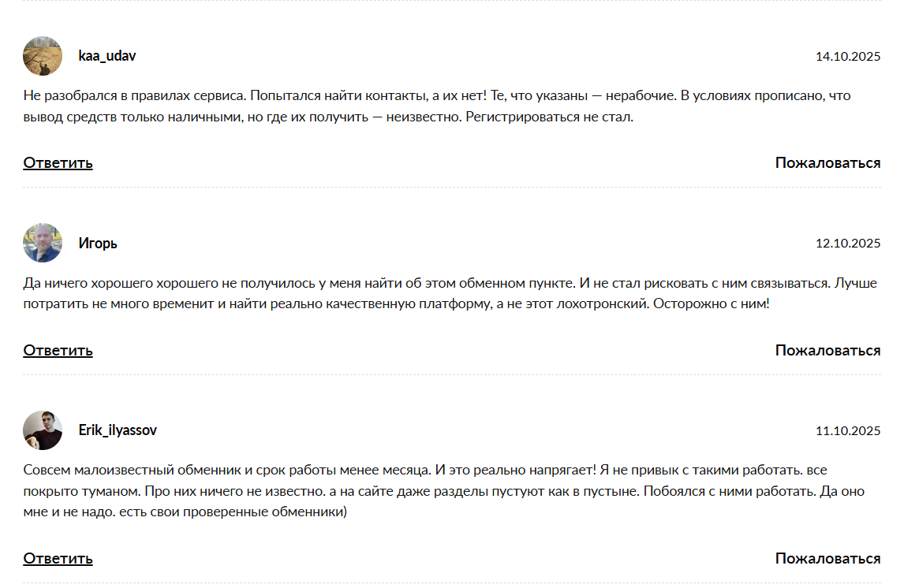Reply to Erik_ilyassov's review via Ответить

click(x=58, y=559)
